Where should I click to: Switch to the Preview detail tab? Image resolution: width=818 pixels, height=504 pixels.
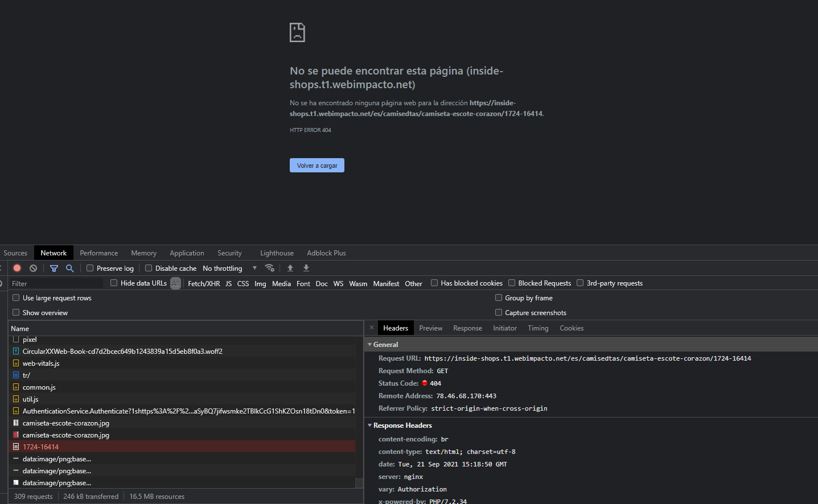pos(431,328)
